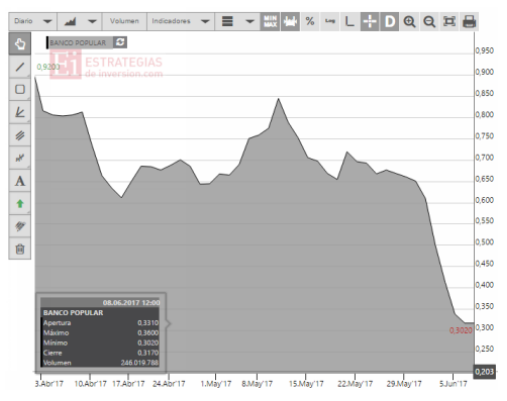Select the eraser tool
Image resolution: width=507 pixels, height=401 pixels.
pyautogui.click(x=20, y=226)
